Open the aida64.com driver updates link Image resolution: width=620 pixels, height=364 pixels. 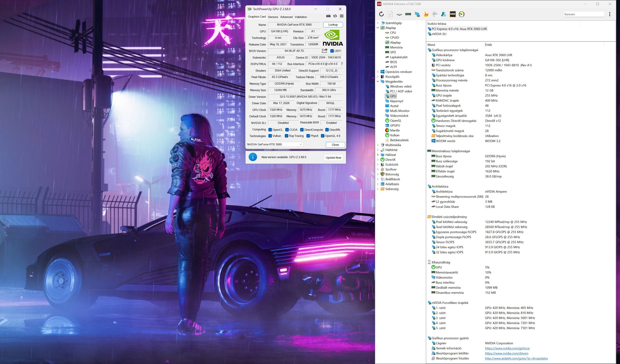point(516,358)
